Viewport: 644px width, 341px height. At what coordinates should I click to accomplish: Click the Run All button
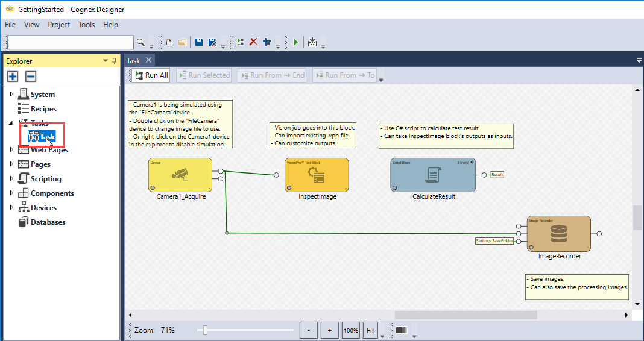[x=151, y=75]
